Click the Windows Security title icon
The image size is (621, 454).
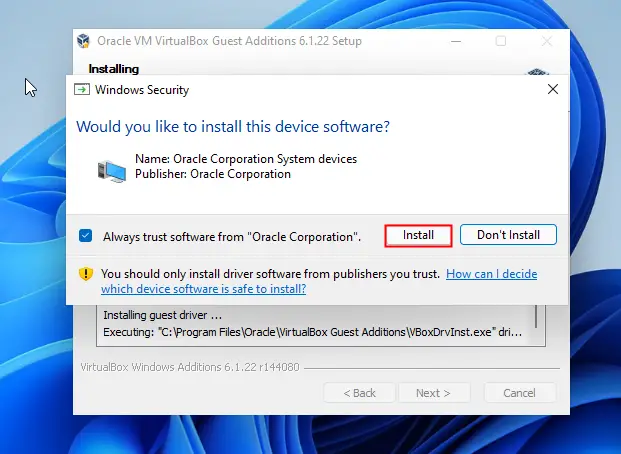point(82,90)
